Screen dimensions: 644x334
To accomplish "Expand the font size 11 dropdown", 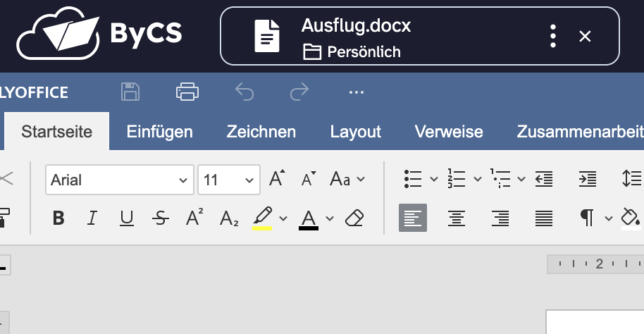I will tap(249, 180).
